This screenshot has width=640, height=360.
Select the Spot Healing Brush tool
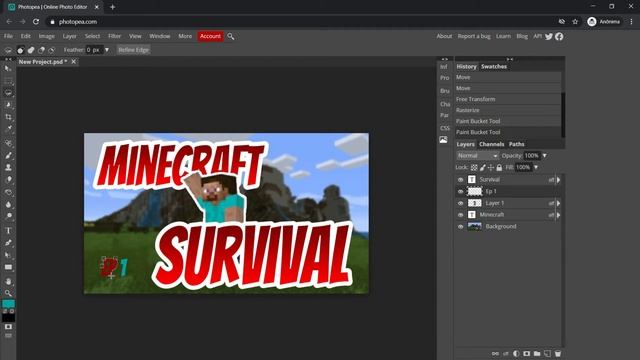(8, 143)
